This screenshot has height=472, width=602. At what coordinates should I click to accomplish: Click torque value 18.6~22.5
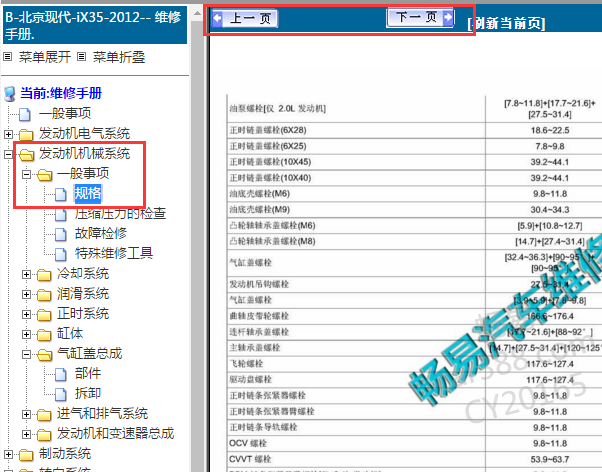[x=550, y=130]
